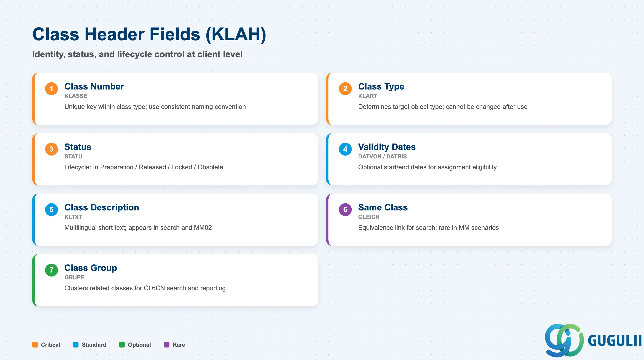
Task: Click the Validity Dates heading
Action: (387, 147)
